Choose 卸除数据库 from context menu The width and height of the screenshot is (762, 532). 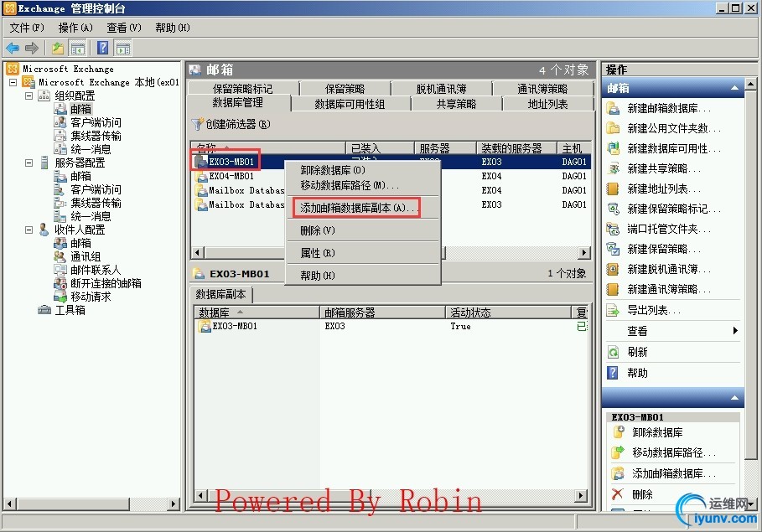tap(362, 170)
